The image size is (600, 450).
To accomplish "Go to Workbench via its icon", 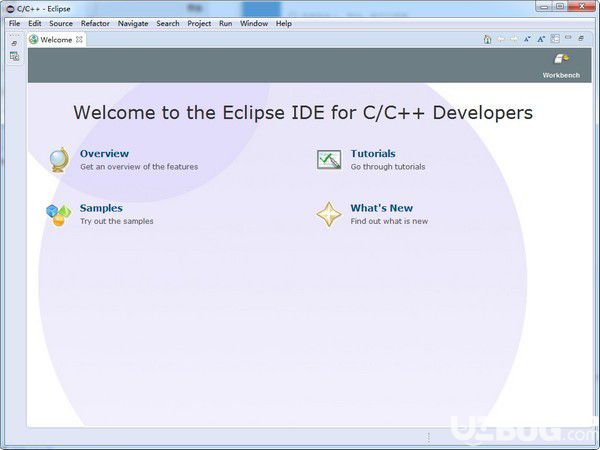I will [561, 59].
